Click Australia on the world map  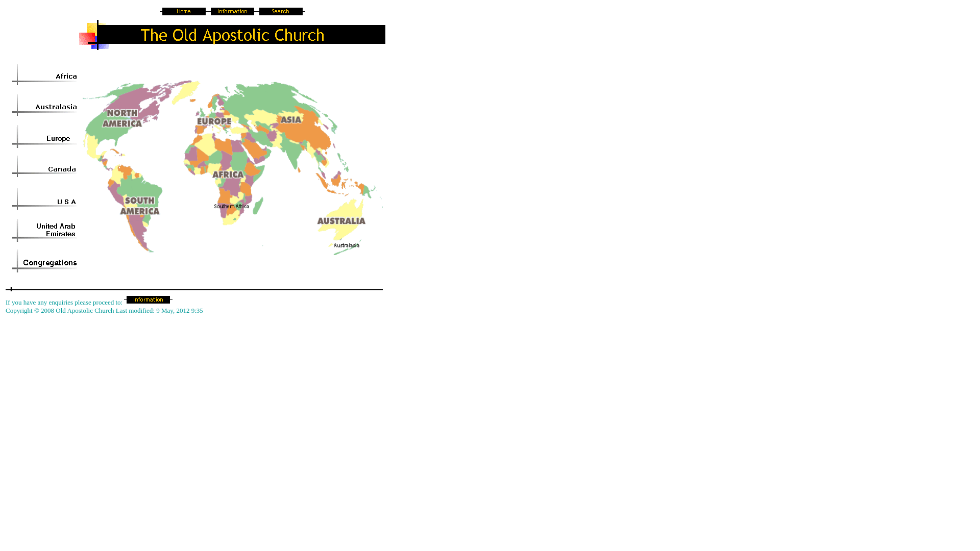(x=341, y=221)
